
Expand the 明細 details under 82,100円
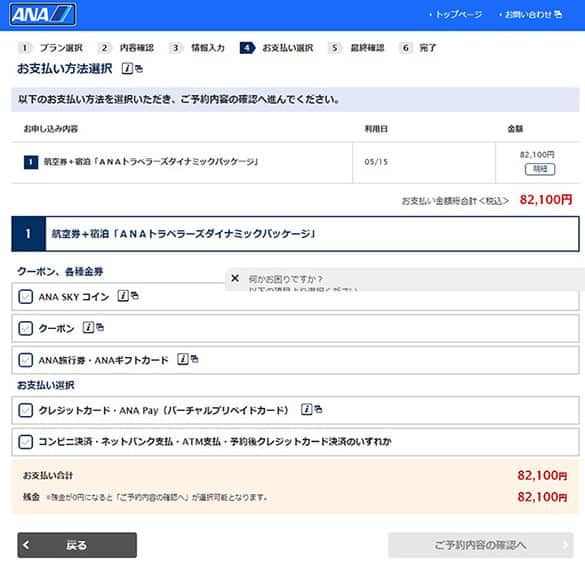click(x=540, y=169)
